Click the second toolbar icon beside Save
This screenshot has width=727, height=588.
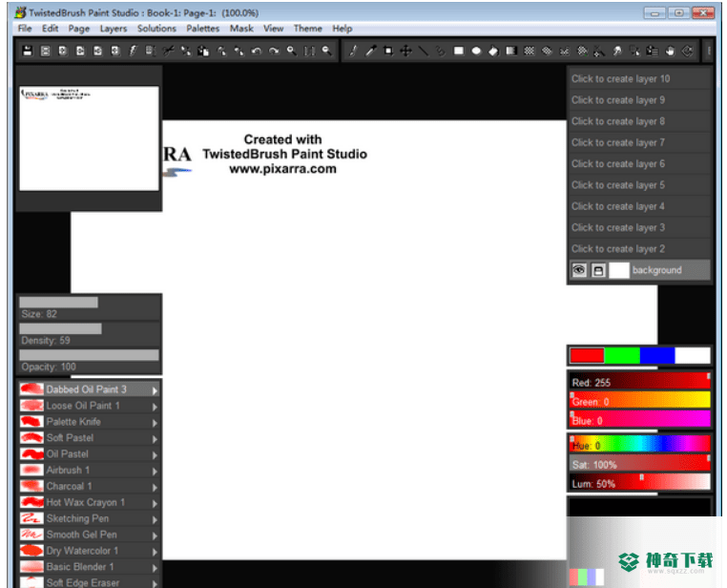tap(45, 51)
